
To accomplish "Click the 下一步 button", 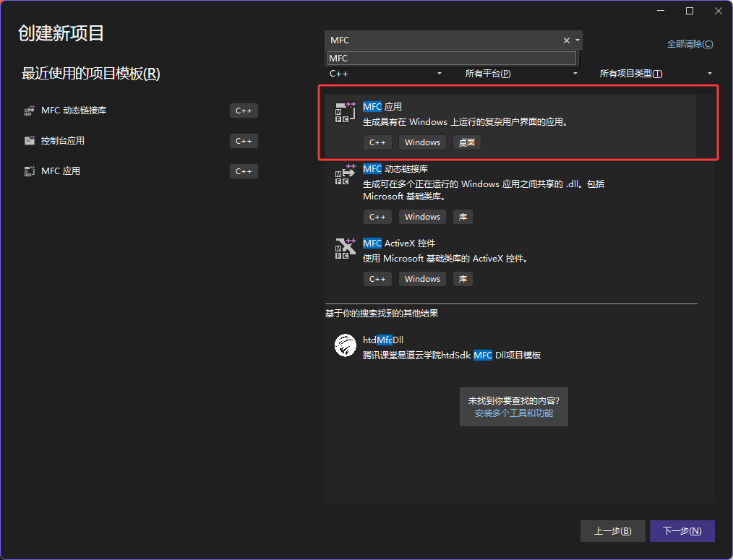I will coord(682,531).
